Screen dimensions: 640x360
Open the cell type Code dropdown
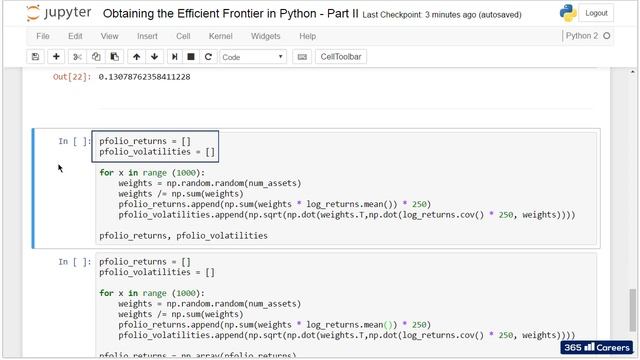point(253,57)
